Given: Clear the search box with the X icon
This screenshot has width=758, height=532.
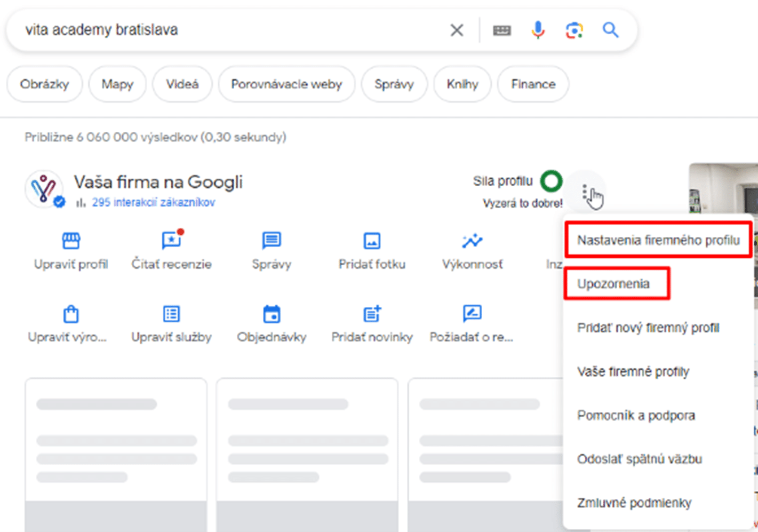Looking at the screenshot, I should coord(457,30).
